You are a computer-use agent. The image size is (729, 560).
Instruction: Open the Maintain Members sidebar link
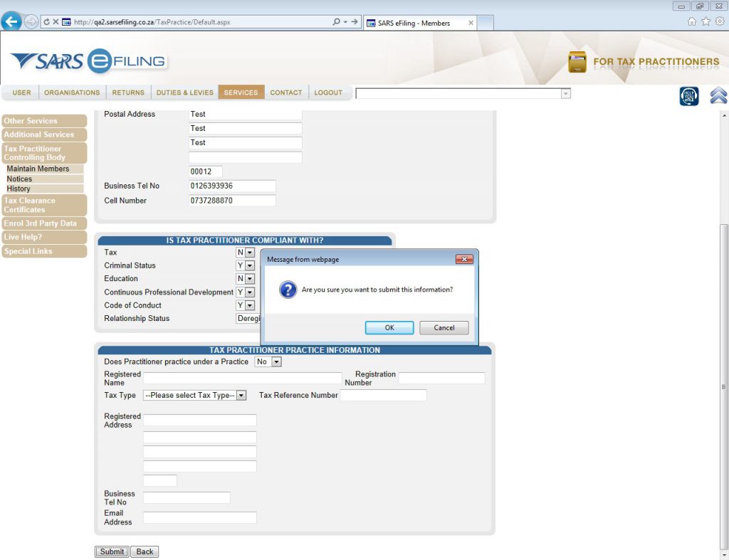click(x=38, y=169)
